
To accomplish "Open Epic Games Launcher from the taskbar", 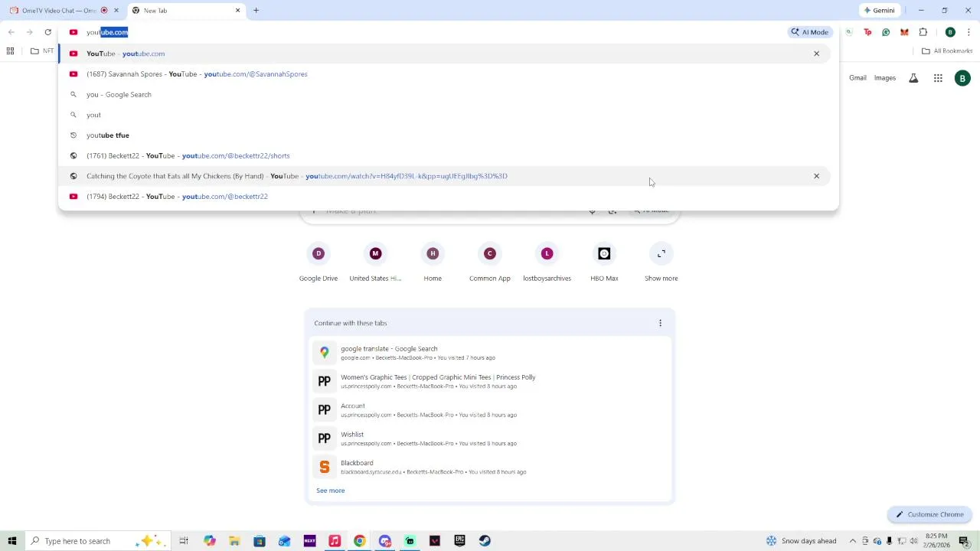I will (x=459, y=541).
